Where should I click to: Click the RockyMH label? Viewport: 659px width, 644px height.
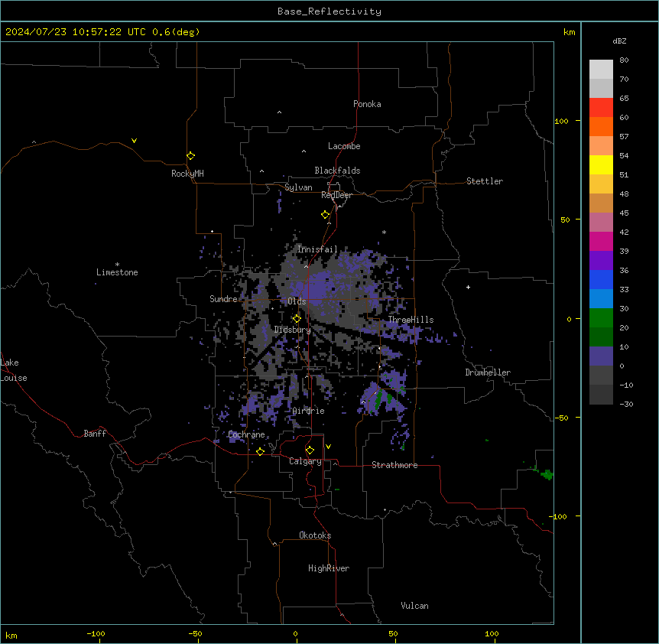tap(187, 174)
